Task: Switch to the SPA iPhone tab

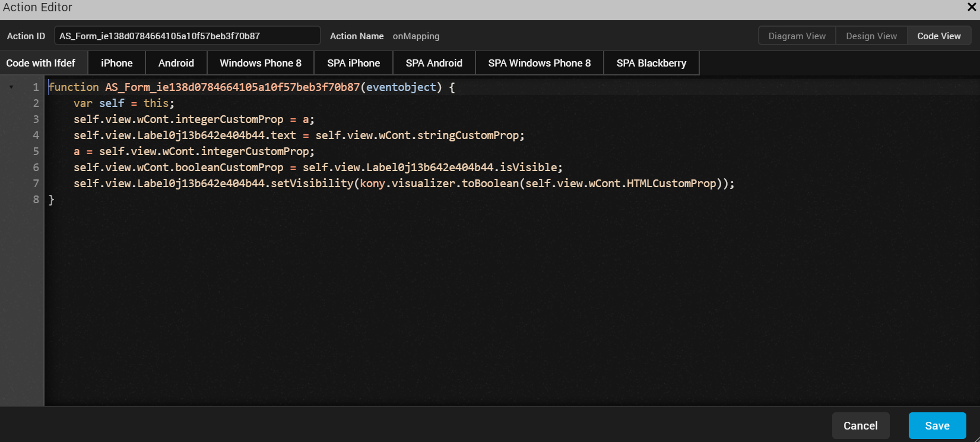Action: [353, 63]
